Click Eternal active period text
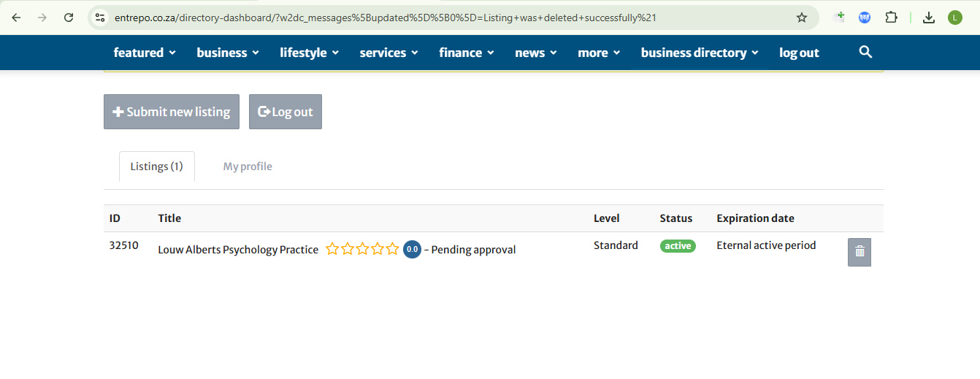The height and width of the screenshot is (379, 980). pyautogui.click(x=766, y=245)
